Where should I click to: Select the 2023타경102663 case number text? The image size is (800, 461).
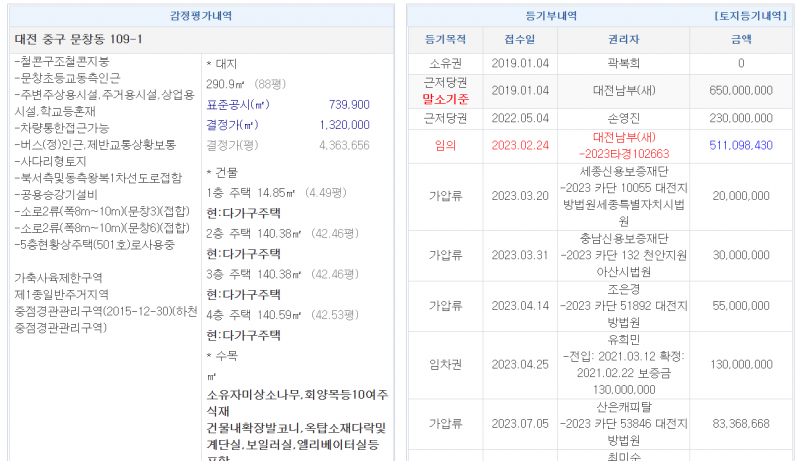click(624, 154)
